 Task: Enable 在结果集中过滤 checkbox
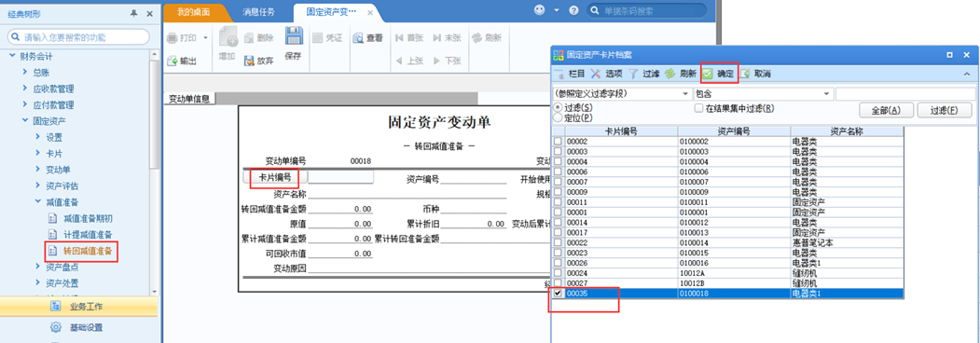click(699, 108)
